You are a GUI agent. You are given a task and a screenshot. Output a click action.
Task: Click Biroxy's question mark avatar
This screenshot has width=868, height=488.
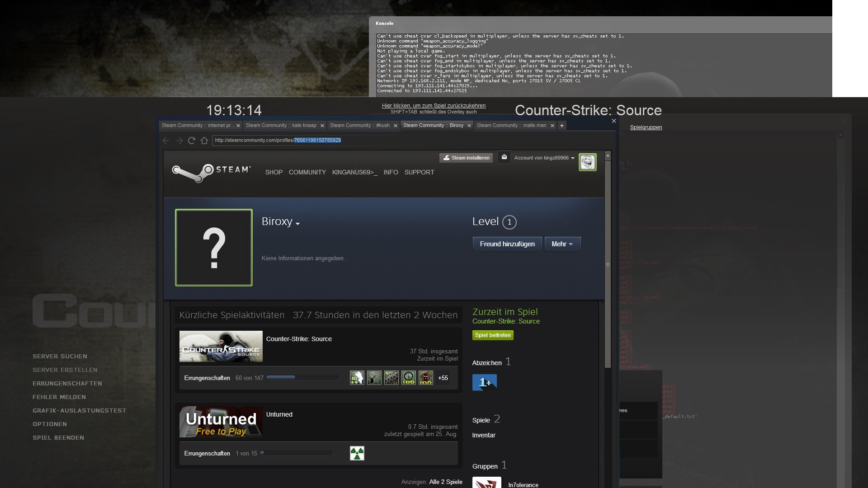tap(214, 248)
